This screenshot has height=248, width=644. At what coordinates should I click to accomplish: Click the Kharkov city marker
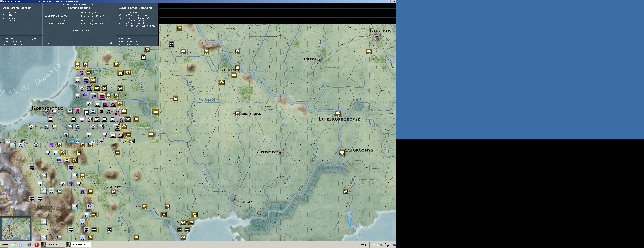coord(377,37)
